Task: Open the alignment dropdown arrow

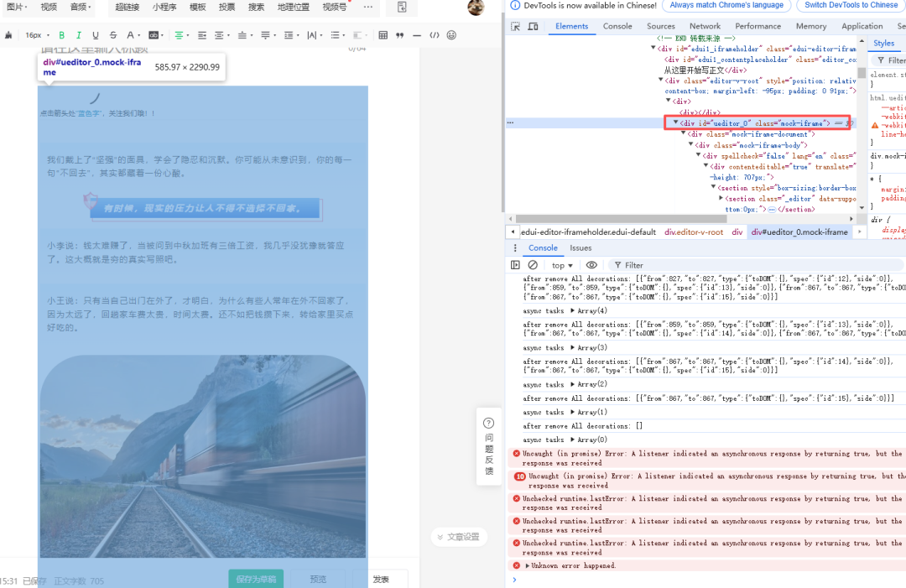Action: click(x=188, y=36)
